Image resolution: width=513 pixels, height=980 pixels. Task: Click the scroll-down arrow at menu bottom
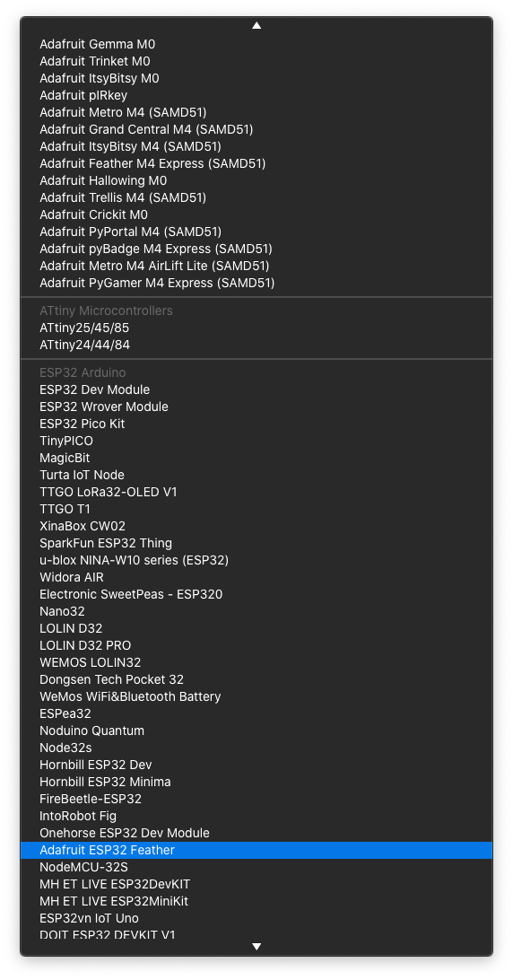click(256, 947)
